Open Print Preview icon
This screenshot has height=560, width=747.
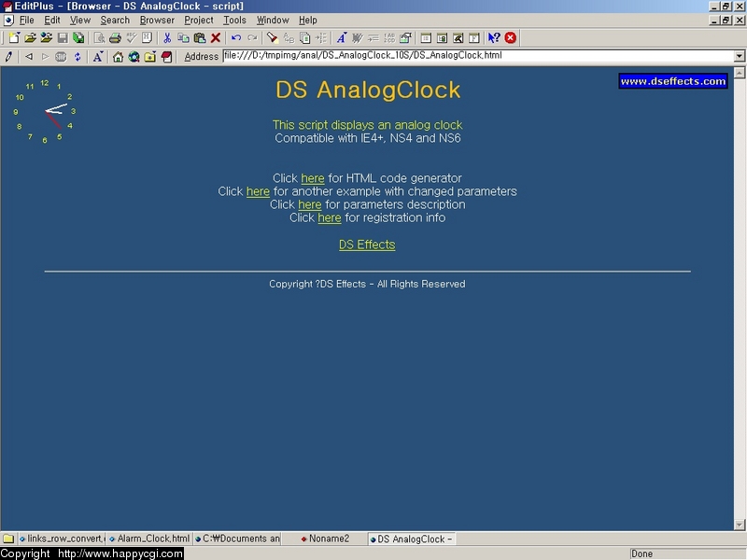coord(99,38)
